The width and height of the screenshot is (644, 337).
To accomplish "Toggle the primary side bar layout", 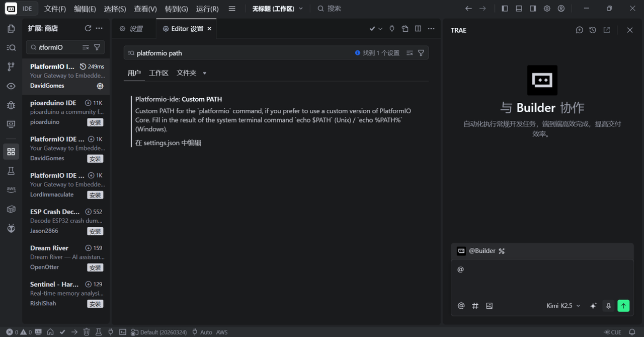I will [505, 9].
